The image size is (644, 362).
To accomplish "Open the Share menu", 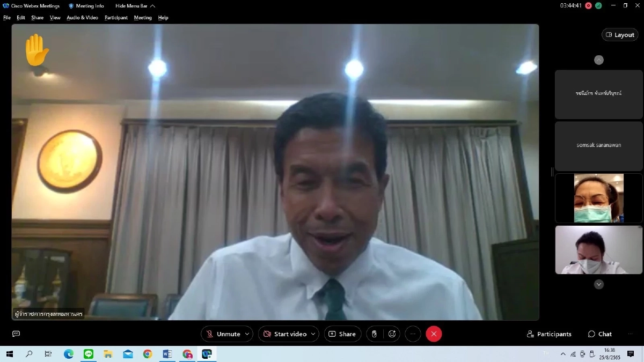I will [x=38, y=18].
